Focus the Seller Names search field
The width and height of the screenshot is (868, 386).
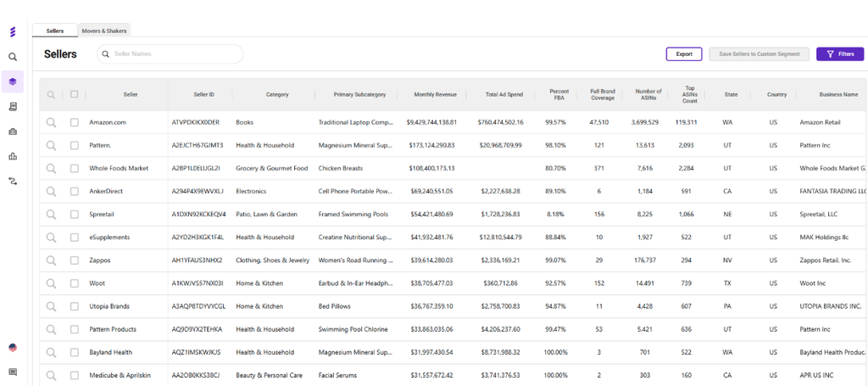click(170, 54)
